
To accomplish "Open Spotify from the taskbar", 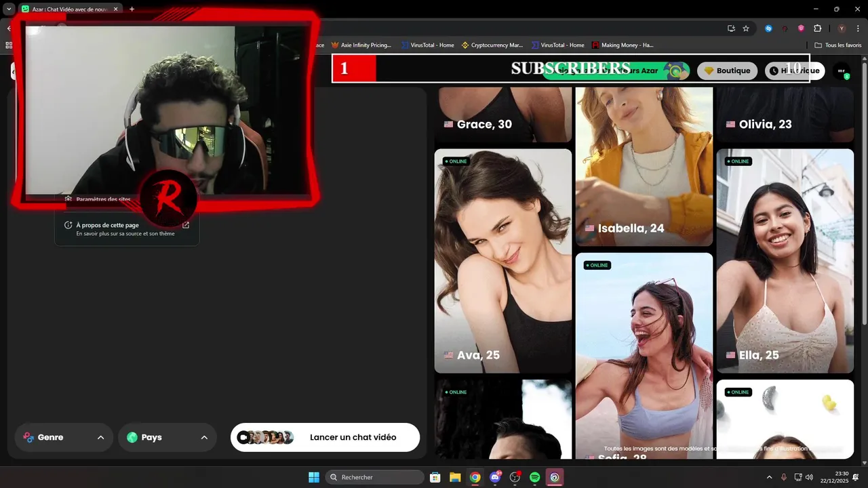I will pos(534,477).
